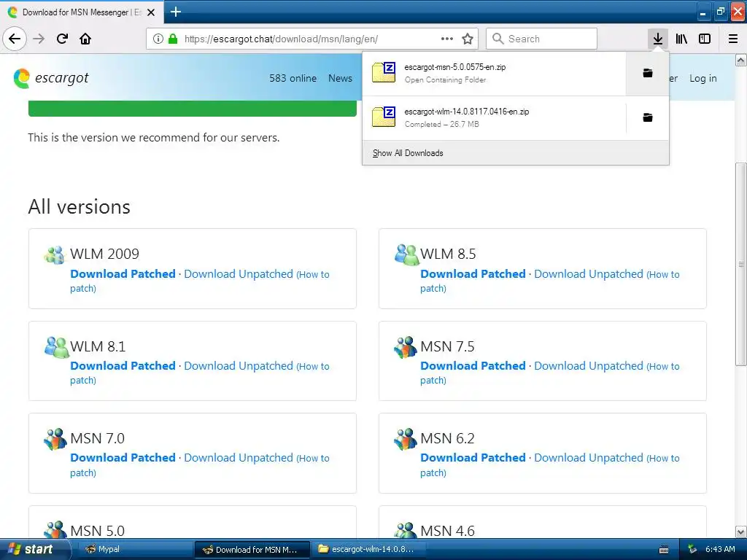Go back with the browser back arrow
This screenshot has width=747, height=560.
click(15, 39)
